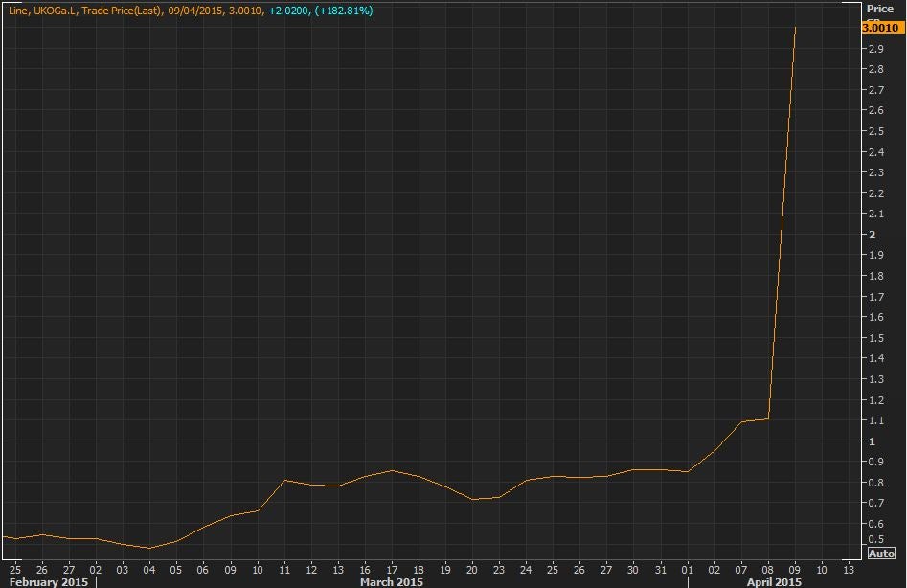This screenshot has width=907, height=588.
Task: Click the 08 date tick label
Action: click(768, 570)
